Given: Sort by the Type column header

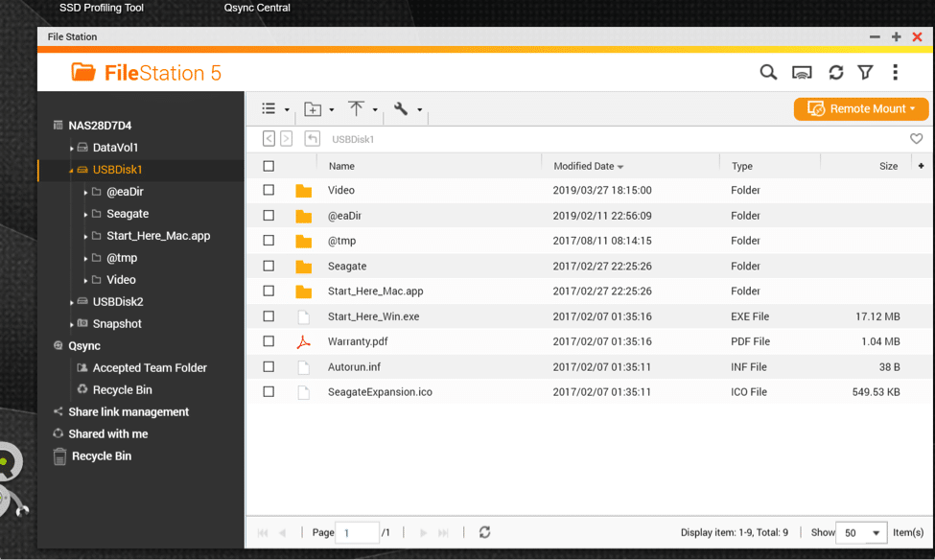Looking at the screenshot, I should pos(742,167).
